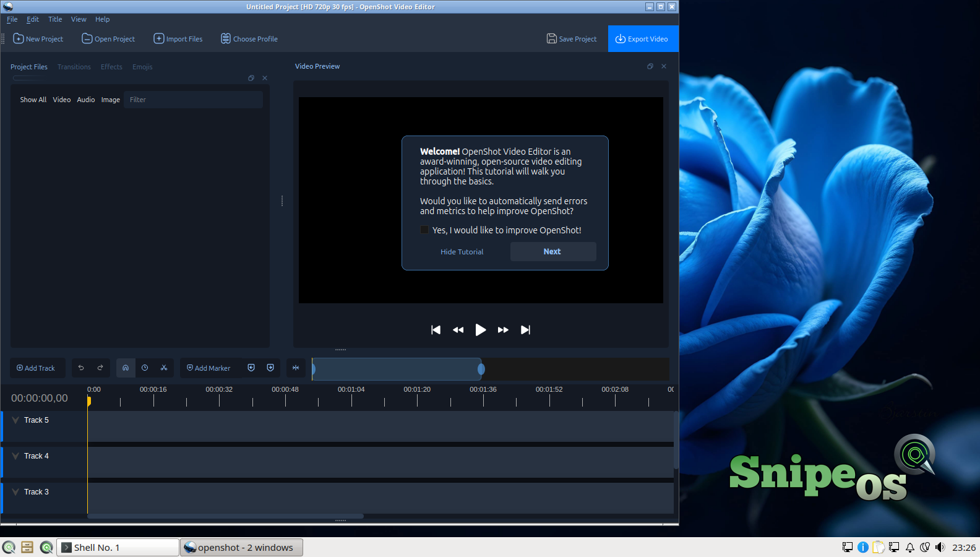Screen dimensions: 980x557
Task: Click the right handle of the zoom slider
Action: coord(481,369)
